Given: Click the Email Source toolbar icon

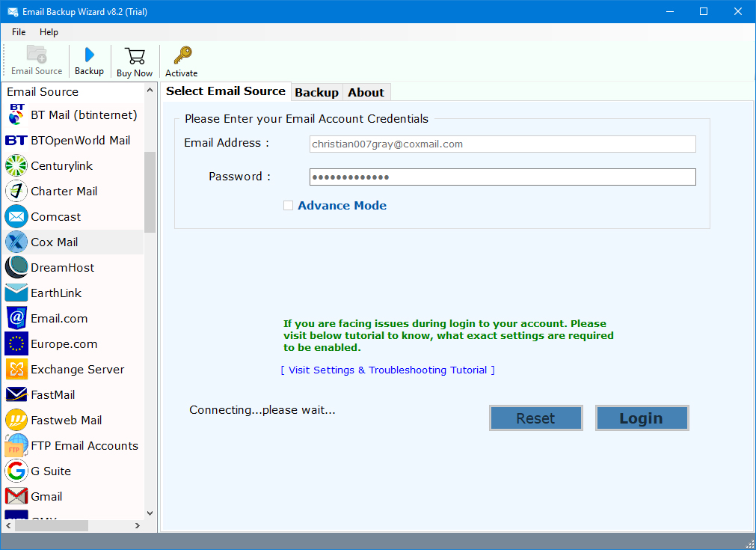Looking at the screenshot, I should tap(37, 54).
